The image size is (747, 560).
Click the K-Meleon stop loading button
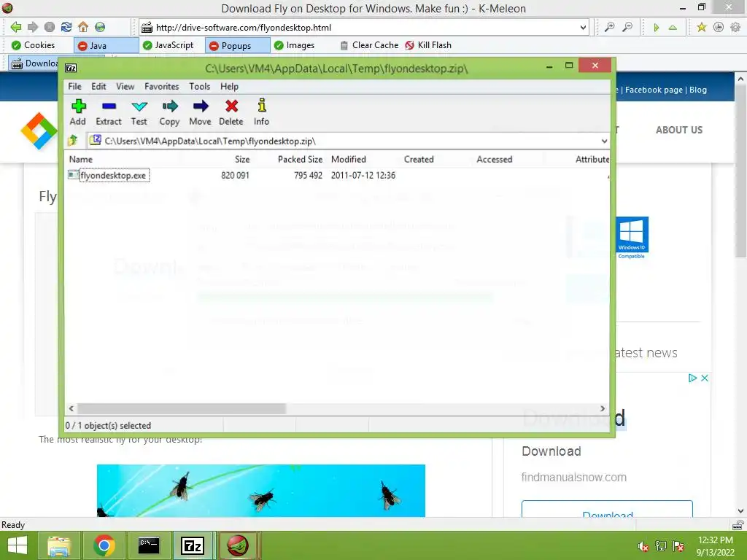point(50,27)
